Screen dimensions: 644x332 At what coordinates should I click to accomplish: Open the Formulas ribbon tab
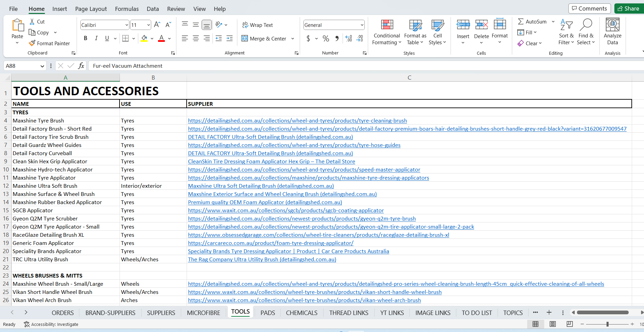[127, 9]
